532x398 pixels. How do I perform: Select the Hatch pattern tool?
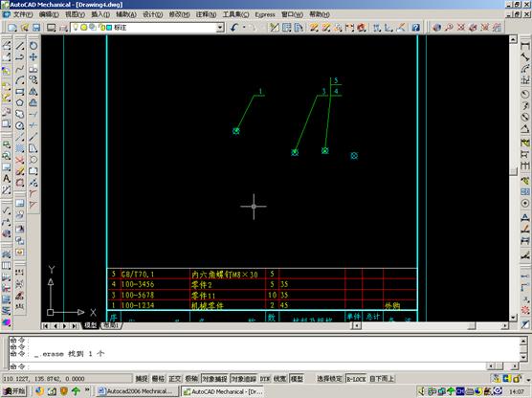click(20, 148)
